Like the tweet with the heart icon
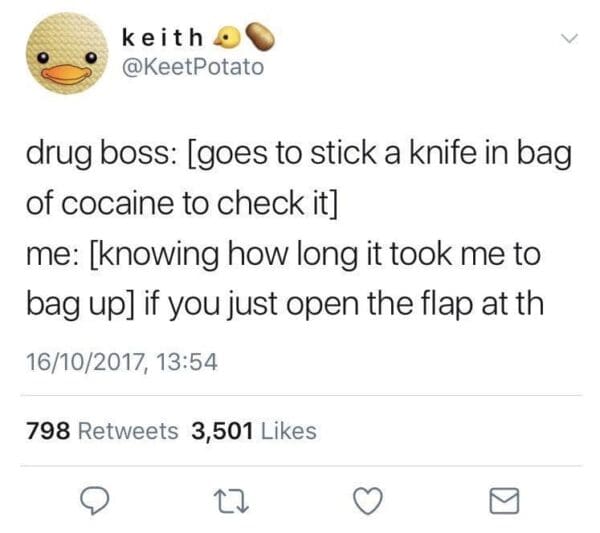Screen dimensions: 600x533 [368, 501]
